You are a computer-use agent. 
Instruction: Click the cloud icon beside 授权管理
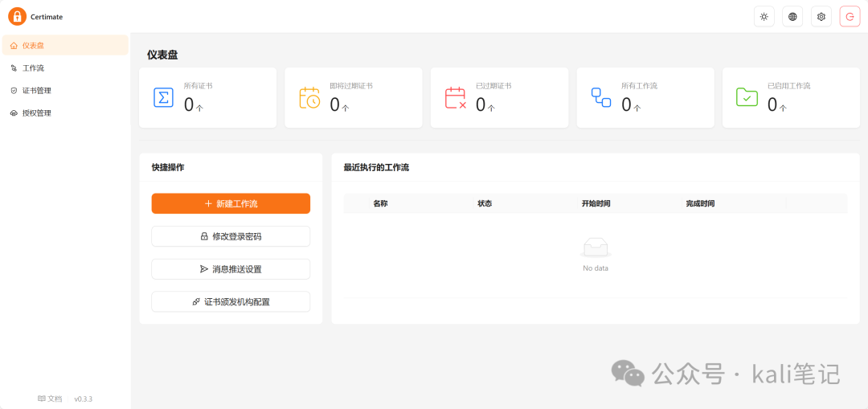pyautogui.click(x=14, y=113)
